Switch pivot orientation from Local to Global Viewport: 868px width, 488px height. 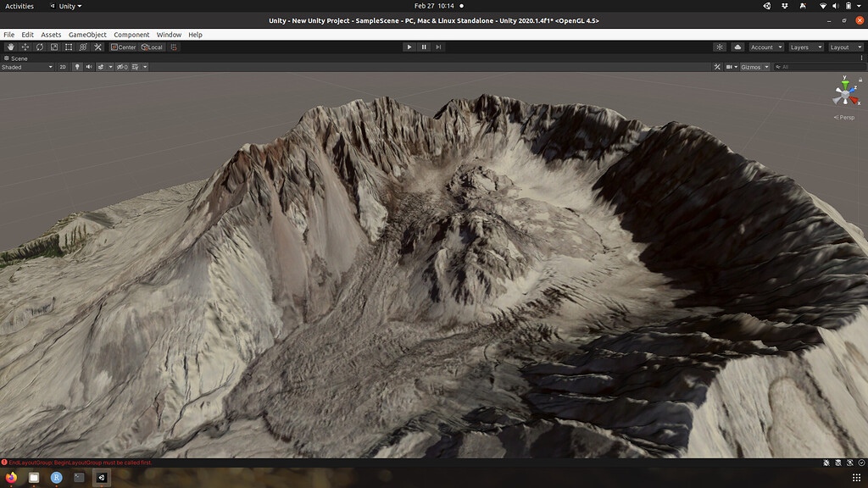coord(153,47)
